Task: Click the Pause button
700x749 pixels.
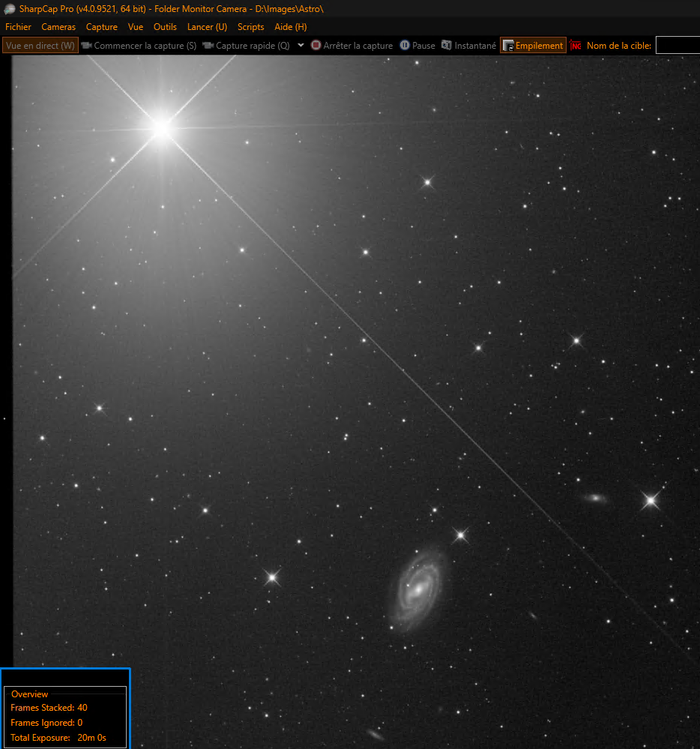Action: (417, 46)
